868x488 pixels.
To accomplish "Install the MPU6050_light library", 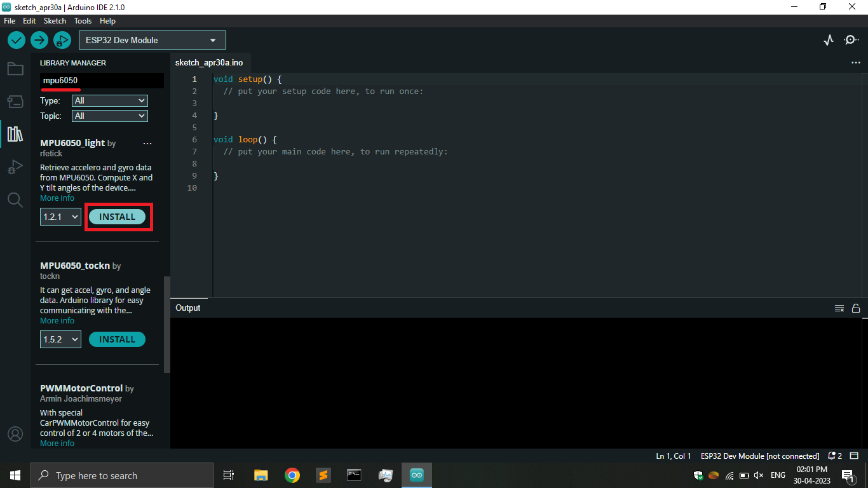I will coord(117,217).
